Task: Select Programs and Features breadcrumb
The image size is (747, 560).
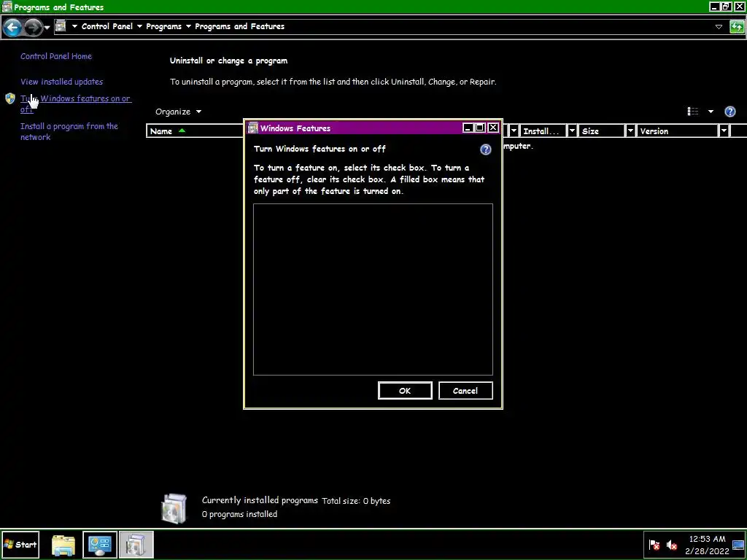Action: tap(239, 26)
